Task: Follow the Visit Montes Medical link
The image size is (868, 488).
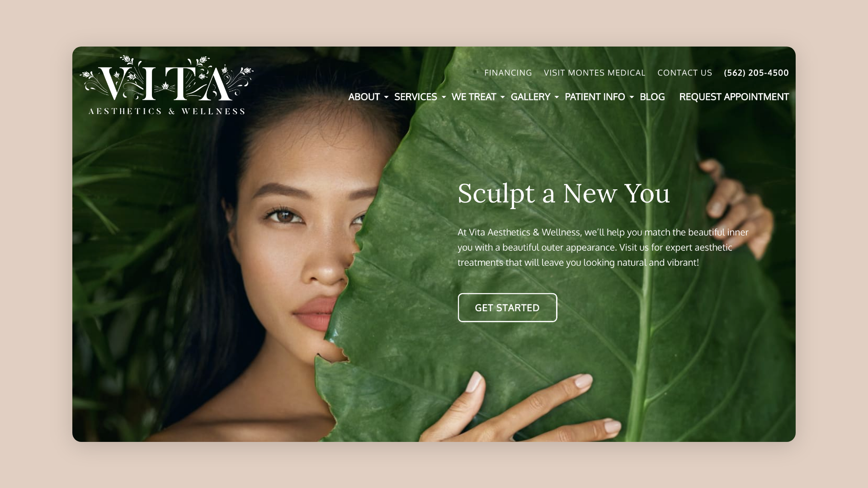Action: click(x=594, y=73)
